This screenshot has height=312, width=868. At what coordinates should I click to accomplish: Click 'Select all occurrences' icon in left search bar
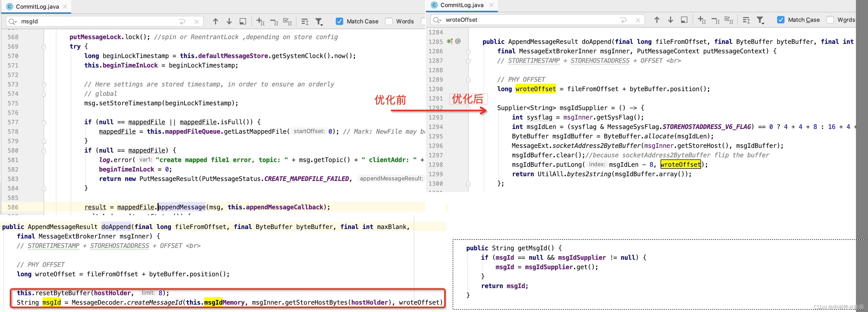click(x=287, y=21)
